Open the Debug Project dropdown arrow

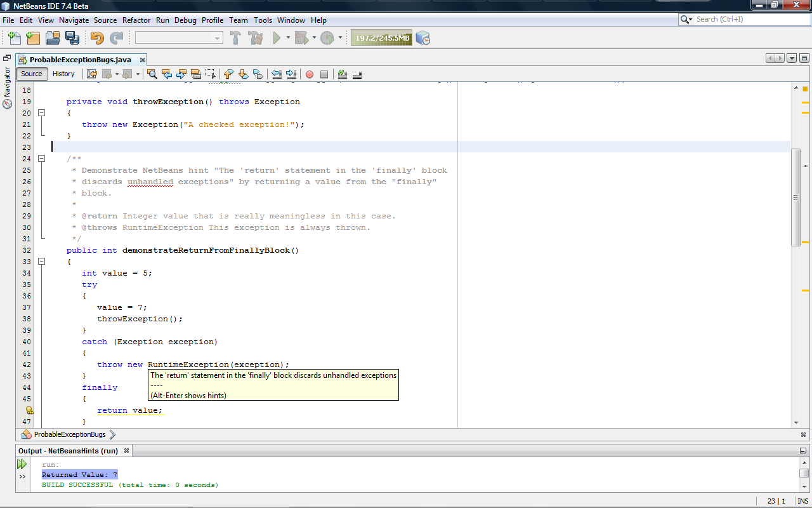(x=314, y=37)
